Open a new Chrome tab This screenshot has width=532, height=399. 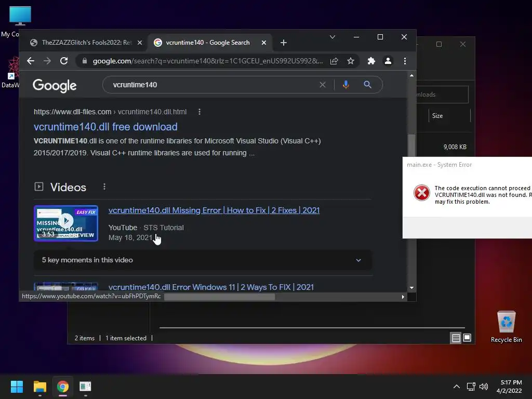pyautogui.click(x=284, y=43)
